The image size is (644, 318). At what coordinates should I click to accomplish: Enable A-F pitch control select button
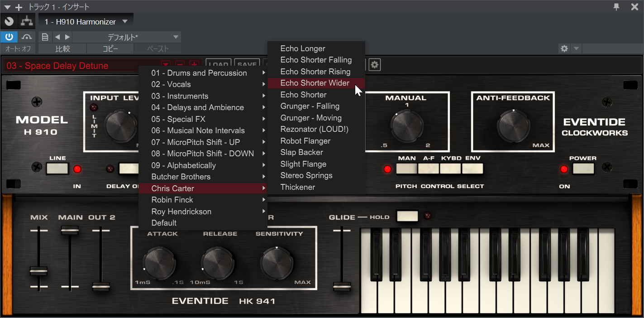pyautogui.click(x=429, y=169)
